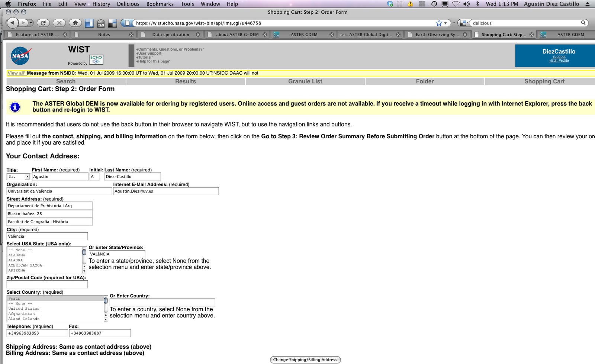Open the Bookmarks menu
Viewport: 595px width, 364px height.
click(160, 4)
